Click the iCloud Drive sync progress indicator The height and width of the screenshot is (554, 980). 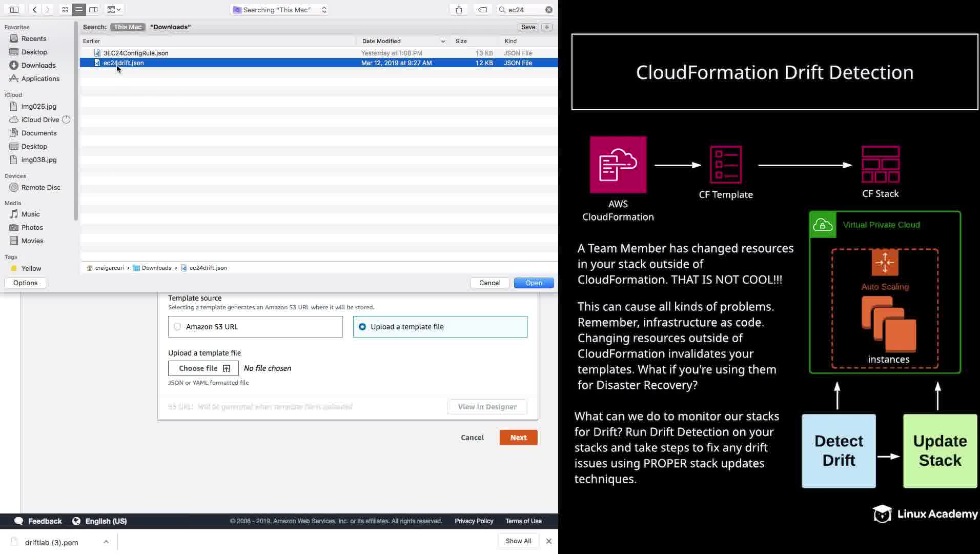(x=66, y=120)
